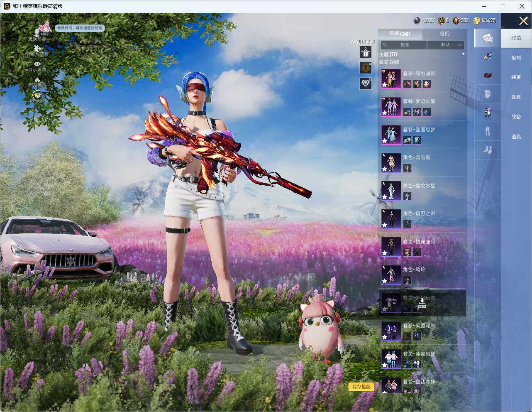Viewport: 532px width, 412px height.
Task: Click the 保存搭配 button
Action: [361, 387]
